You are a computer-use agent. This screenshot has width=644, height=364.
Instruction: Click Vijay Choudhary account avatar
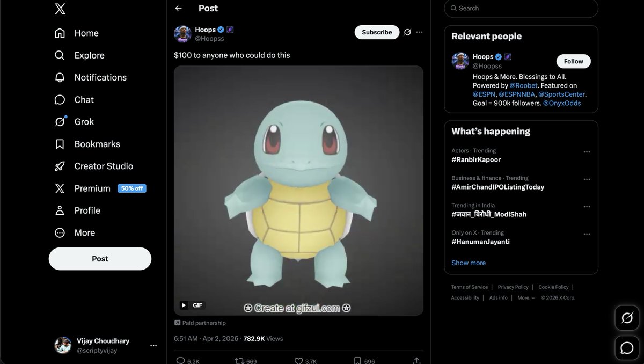pos(63,345)
